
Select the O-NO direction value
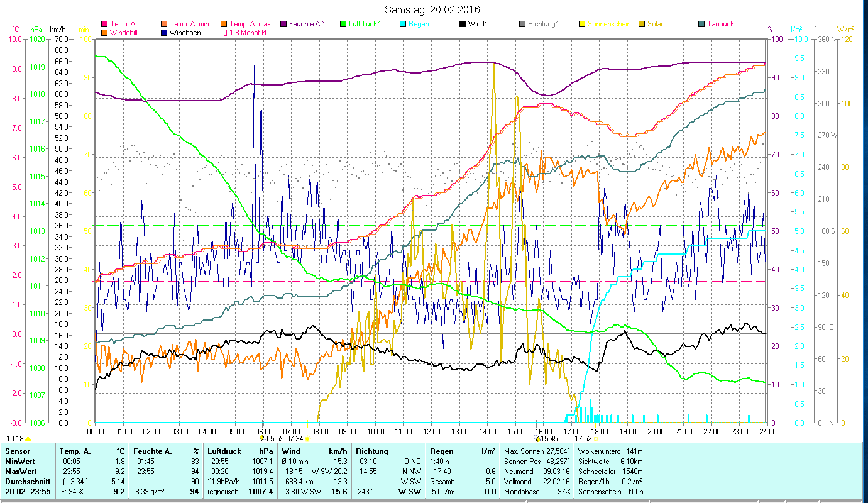(412, 462)
